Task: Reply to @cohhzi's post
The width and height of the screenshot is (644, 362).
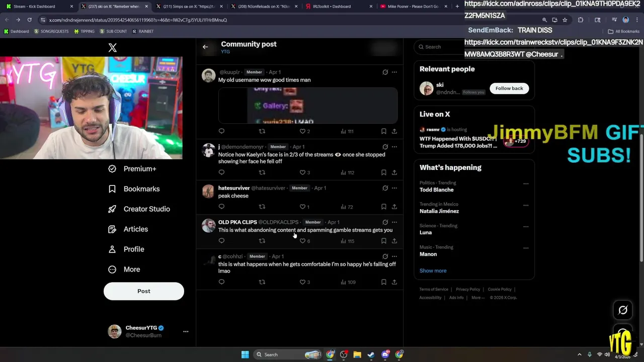Action: coord(221,282)
